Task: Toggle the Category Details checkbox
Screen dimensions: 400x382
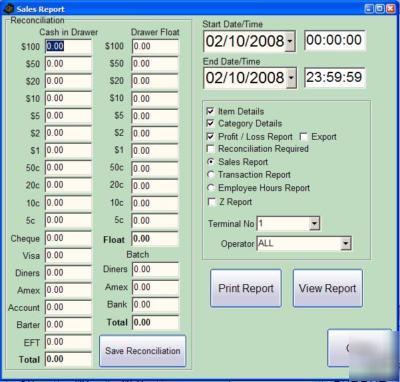Action: 210,123
